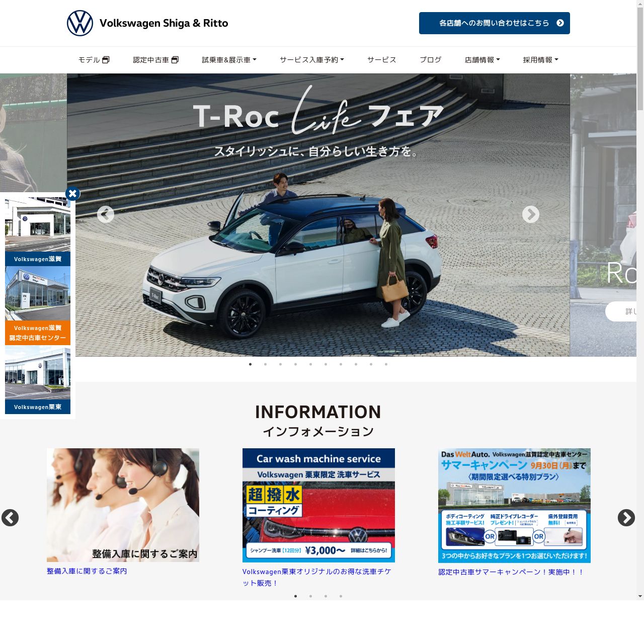Expand the 採用情報 dropdown
This screenshot has width=644, height=644.
point(540,60)
